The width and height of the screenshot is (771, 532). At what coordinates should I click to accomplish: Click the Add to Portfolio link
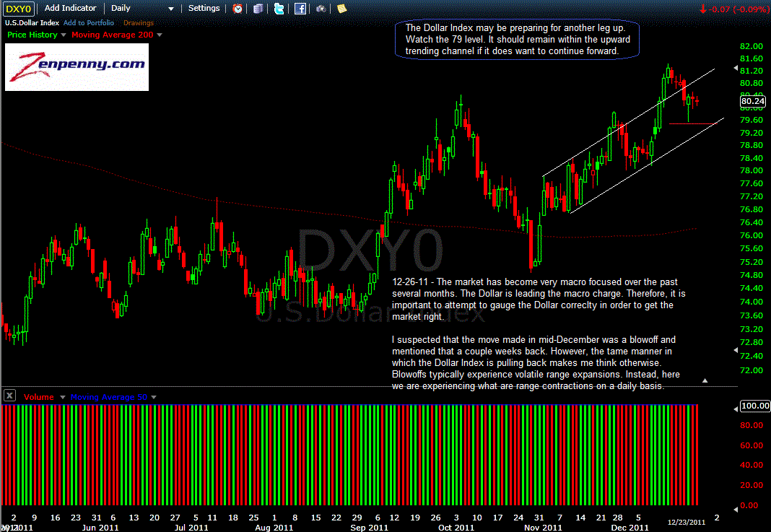(89, 22)
